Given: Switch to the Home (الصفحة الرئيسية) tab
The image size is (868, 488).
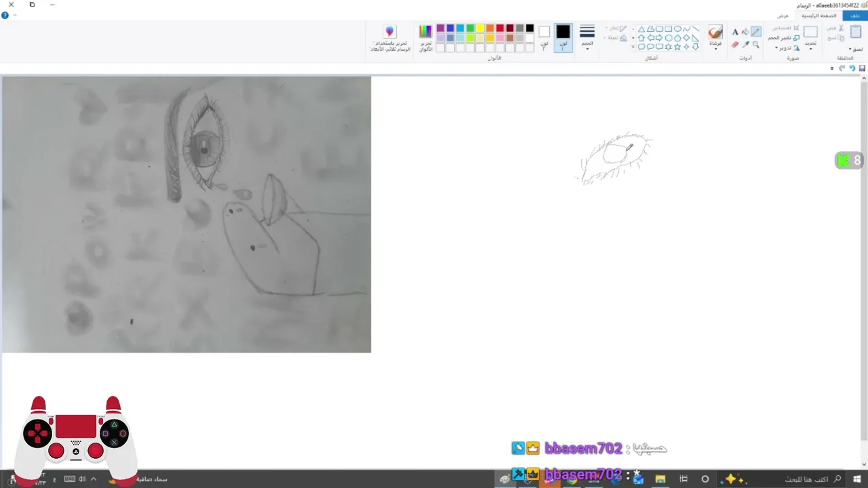Looking at the screenshot, I should [x=818, y=15].
